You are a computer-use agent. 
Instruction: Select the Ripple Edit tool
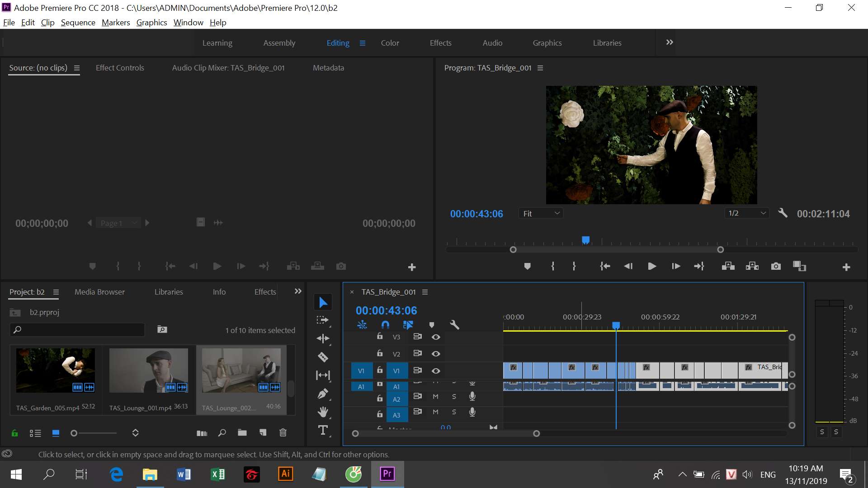(x=323, y=338)
